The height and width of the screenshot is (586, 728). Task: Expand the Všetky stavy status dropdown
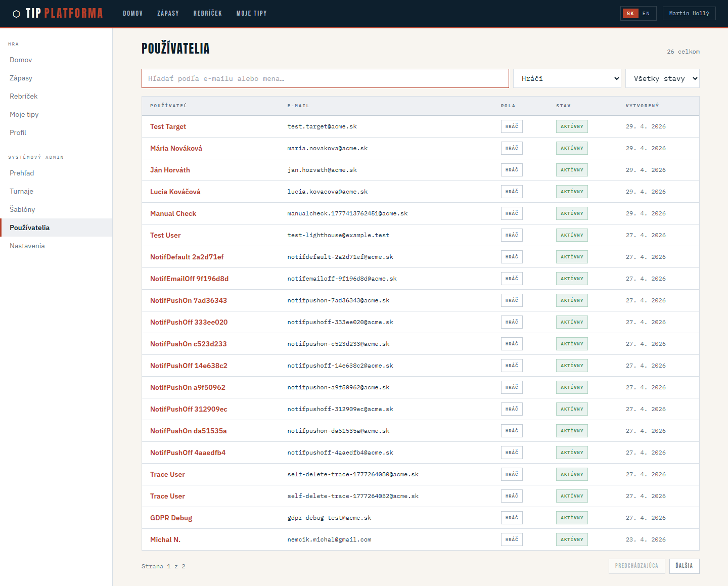tap(662, 78)
